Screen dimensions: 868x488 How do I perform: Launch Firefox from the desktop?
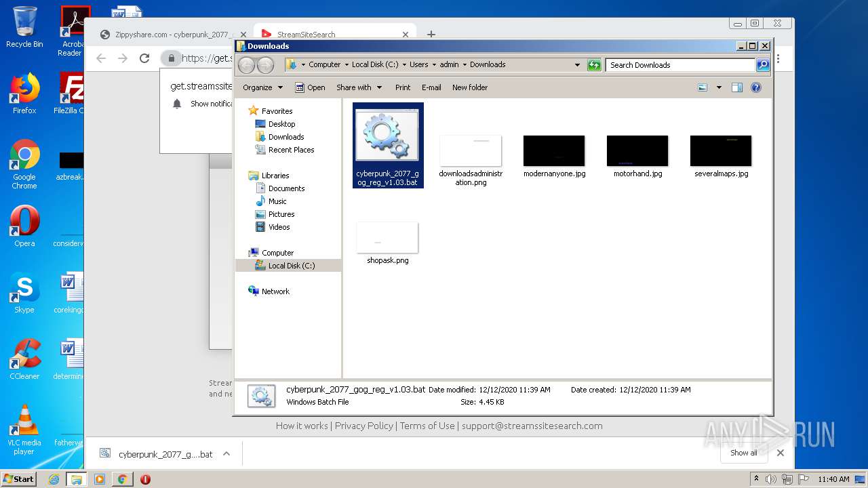[24, 94]
